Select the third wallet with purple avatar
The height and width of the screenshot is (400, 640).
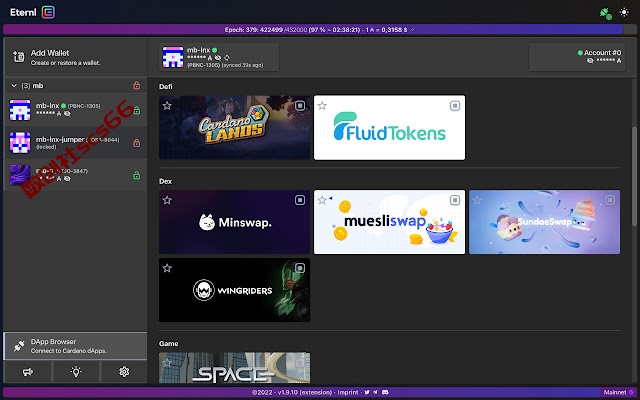coord(75,175)
